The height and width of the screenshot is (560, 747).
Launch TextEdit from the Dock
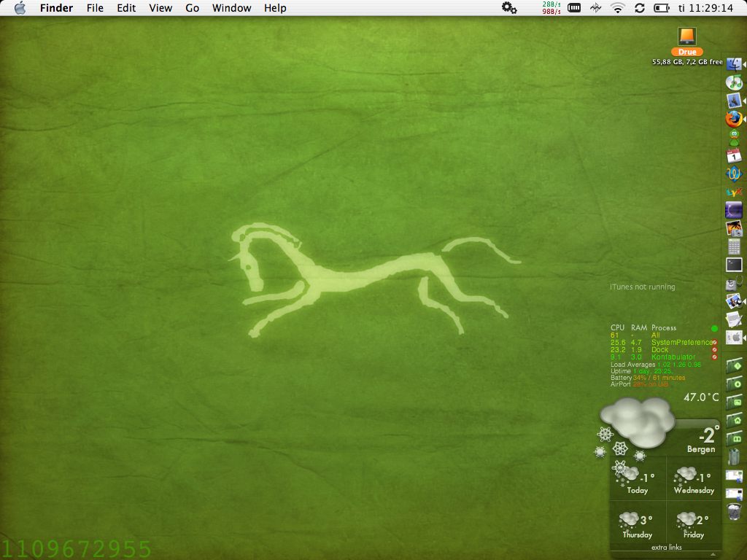click(x=734, y=319)
